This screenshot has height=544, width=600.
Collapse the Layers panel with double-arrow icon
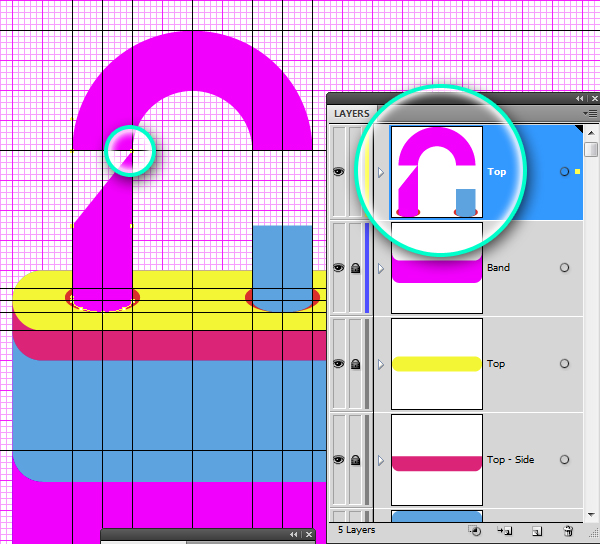pyautogui.click(x=579, y=98)
